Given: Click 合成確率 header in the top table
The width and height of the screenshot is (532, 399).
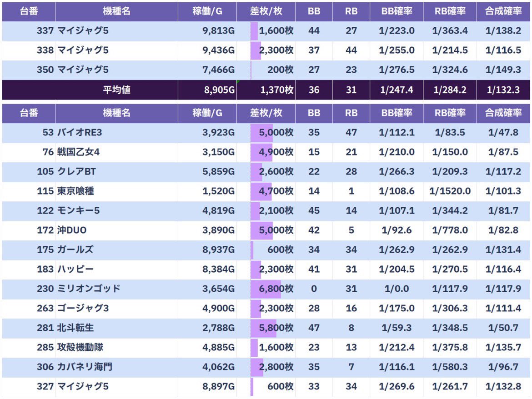Looking at the screenshot, I should [503, 11].
